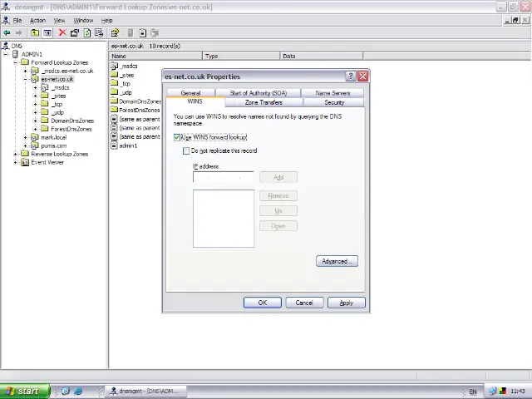The height and width of the screenshot is (399, 532).
Task: Click the dialog help question-mark button
Action: [x=351, y=76]
